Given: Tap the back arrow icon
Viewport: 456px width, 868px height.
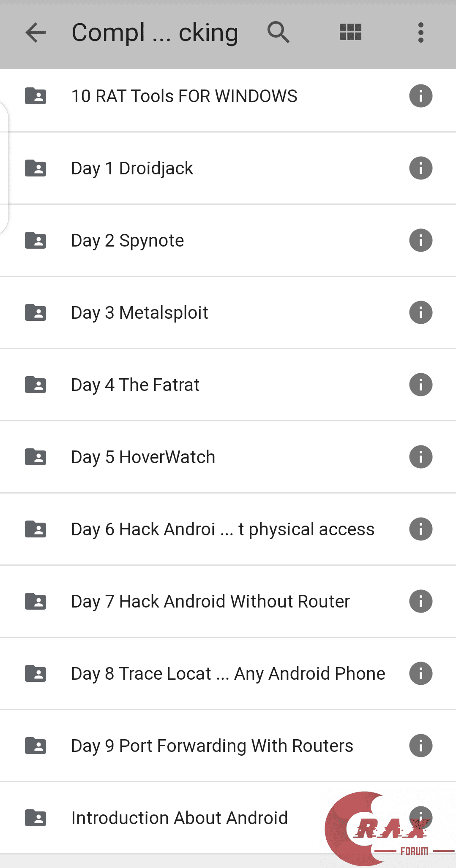Looking at the screenshot, I should click(35, 33).
